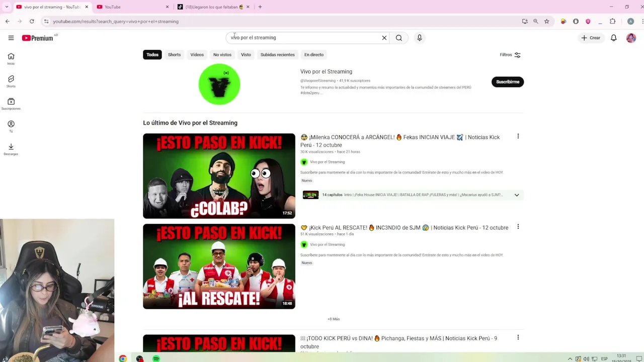The image size is (644, 362).
Task: Click the Suscribirme button
Action: [x=508, y=82]
